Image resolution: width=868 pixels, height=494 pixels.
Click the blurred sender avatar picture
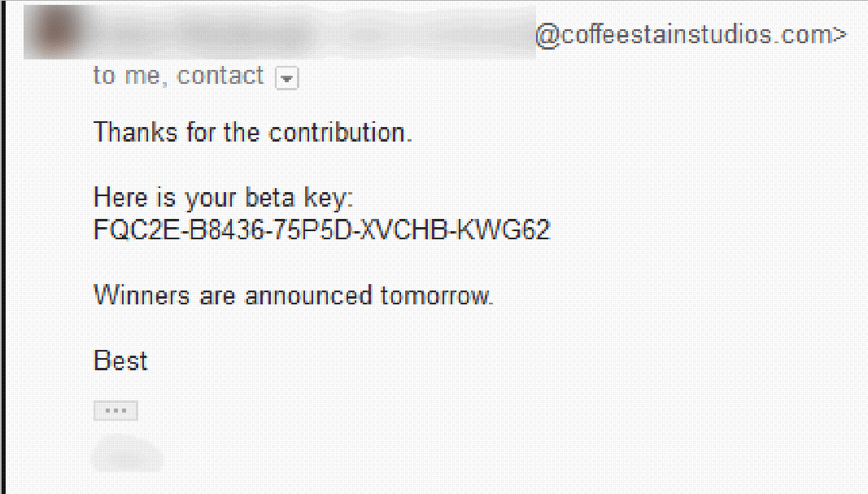(55, 32)
